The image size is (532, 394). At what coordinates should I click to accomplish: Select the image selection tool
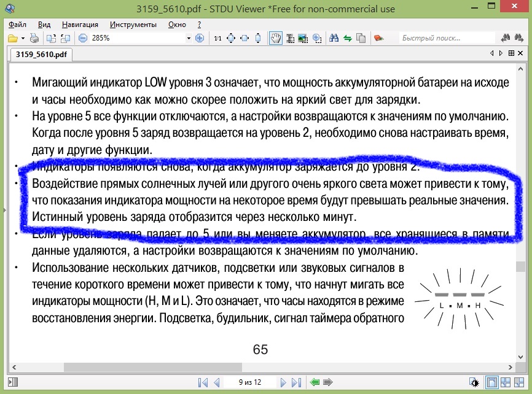point(303,38)
